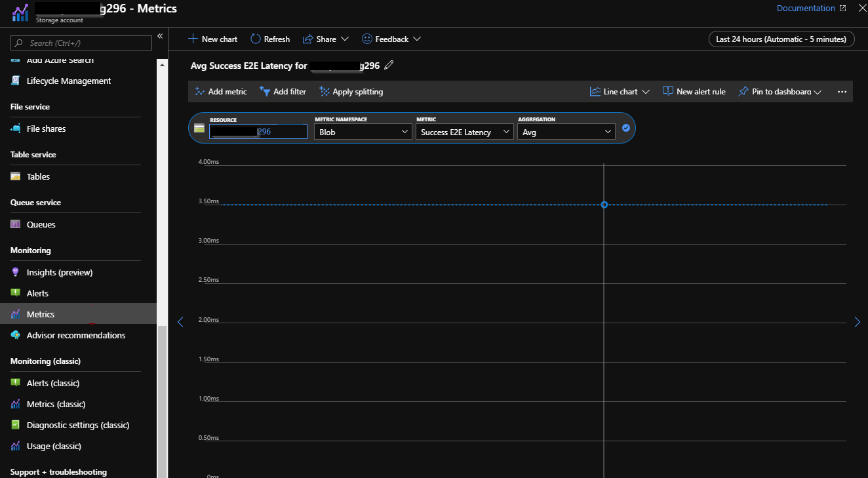Click the Add Azure Search icon
This screenshot has width=868, height=478.
coord(16,60)
